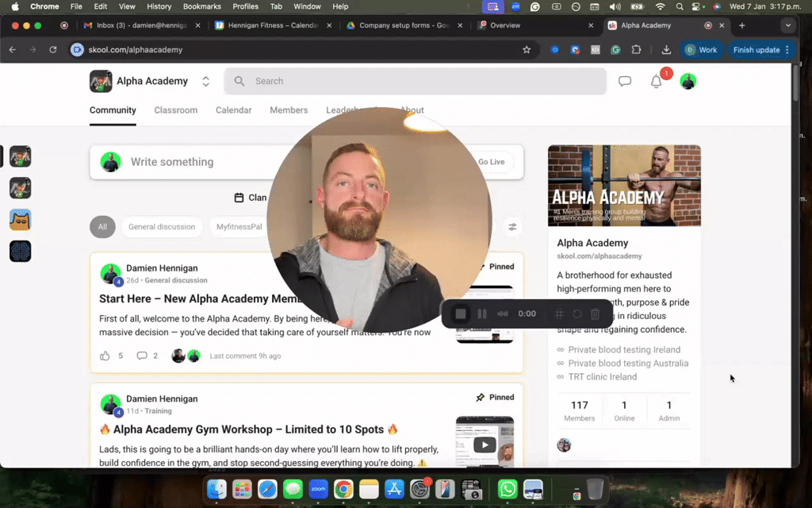
Task: Switch to the Calendar tab
Action: point(234,110)
